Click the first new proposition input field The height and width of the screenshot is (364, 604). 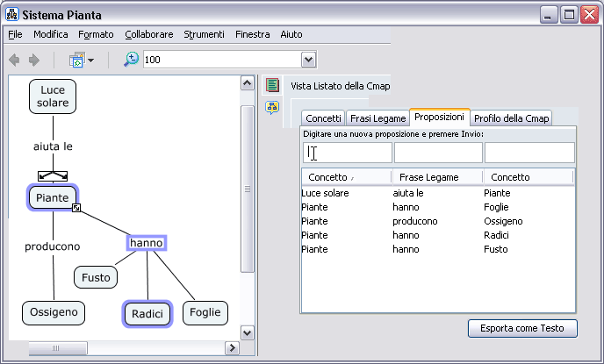[x=348, y=153]
